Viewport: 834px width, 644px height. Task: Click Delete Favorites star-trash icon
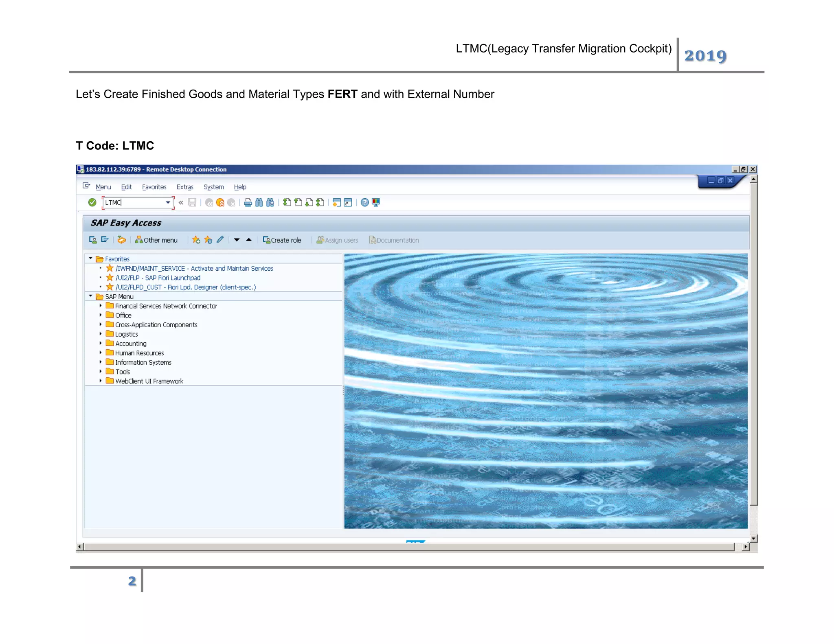coord(208,240)
